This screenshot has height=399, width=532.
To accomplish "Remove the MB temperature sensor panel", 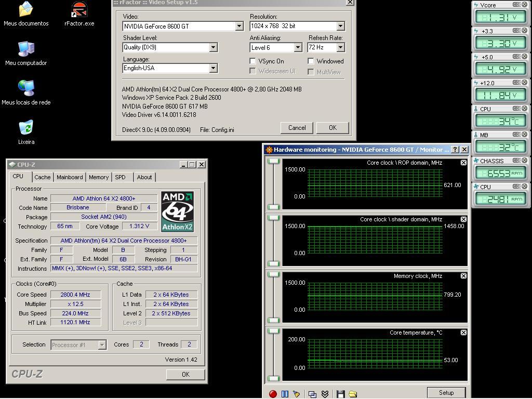I will pyautogui.click(x=525, y=135).
